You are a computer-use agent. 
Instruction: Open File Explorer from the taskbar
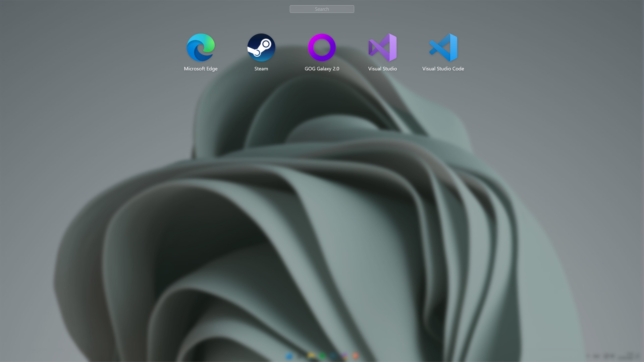(311, 355)
